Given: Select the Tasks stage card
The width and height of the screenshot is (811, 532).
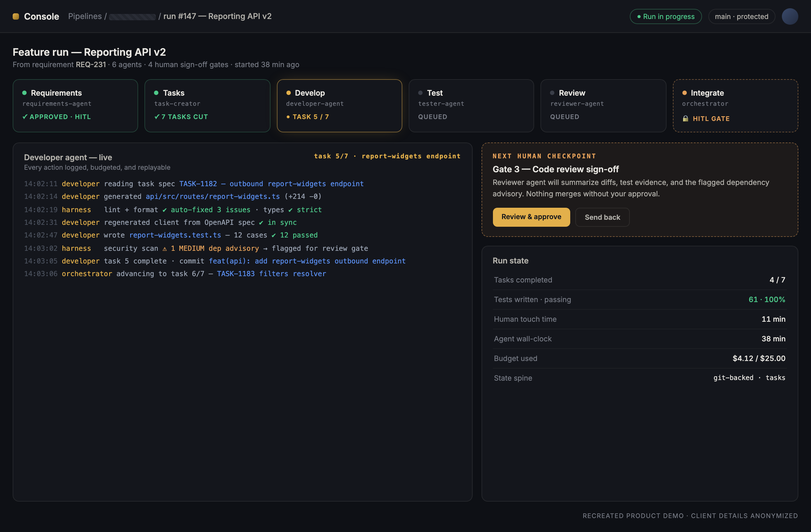Looking at the screenshot, I should click(207, 105).
